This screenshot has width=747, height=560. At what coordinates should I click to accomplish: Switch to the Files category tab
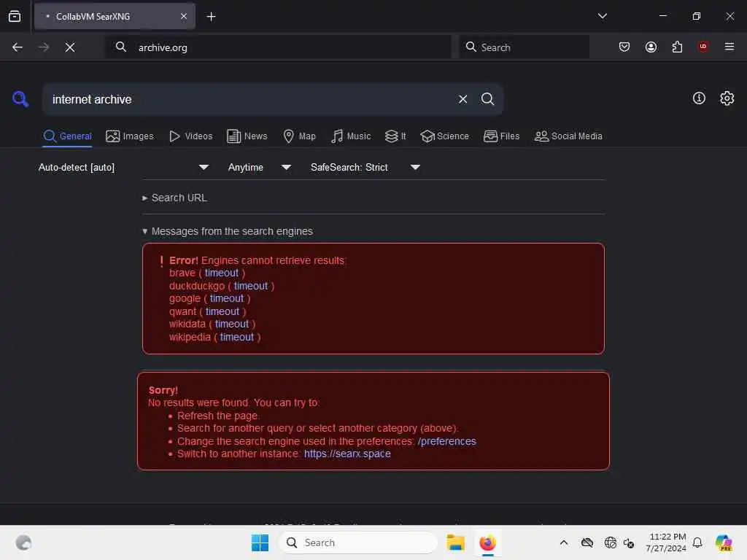501,136
